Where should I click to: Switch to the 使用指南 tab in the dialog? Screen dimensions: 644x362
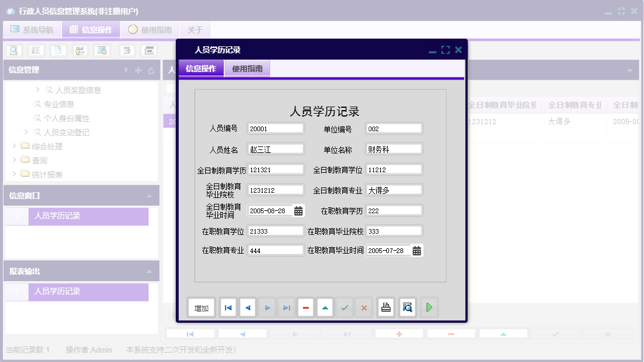point(247,68)
